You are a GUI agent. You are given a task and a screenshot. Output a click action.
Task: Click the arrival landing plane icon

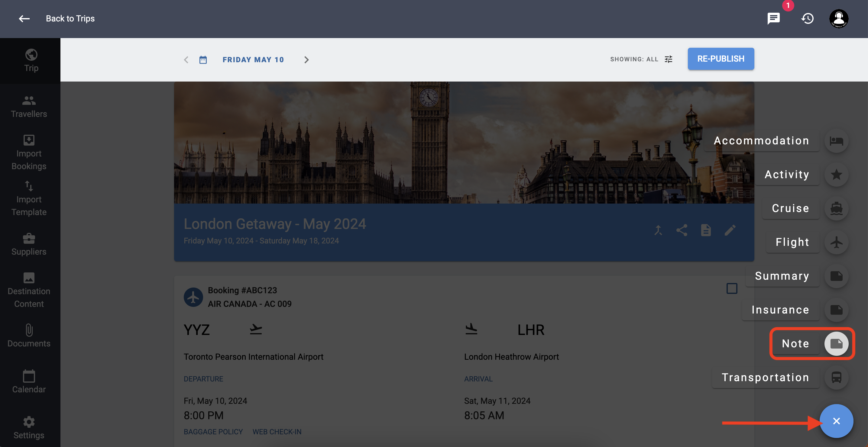pos(471,329)
